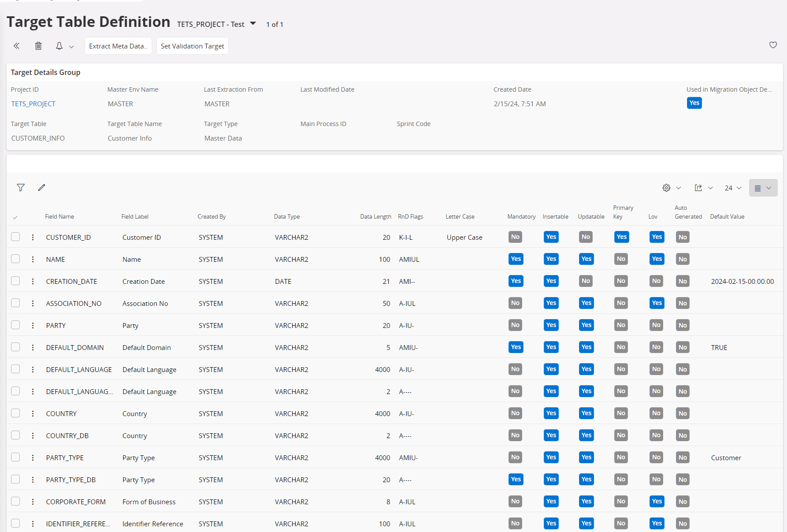
Task: Click the Extract Meta Data button
Action: [118, 46]
